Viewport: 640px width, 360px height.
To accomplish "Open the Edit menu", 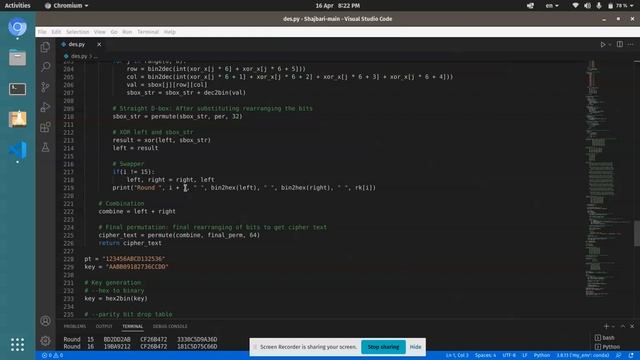I will pyautogui.click(x=56, y=32).
